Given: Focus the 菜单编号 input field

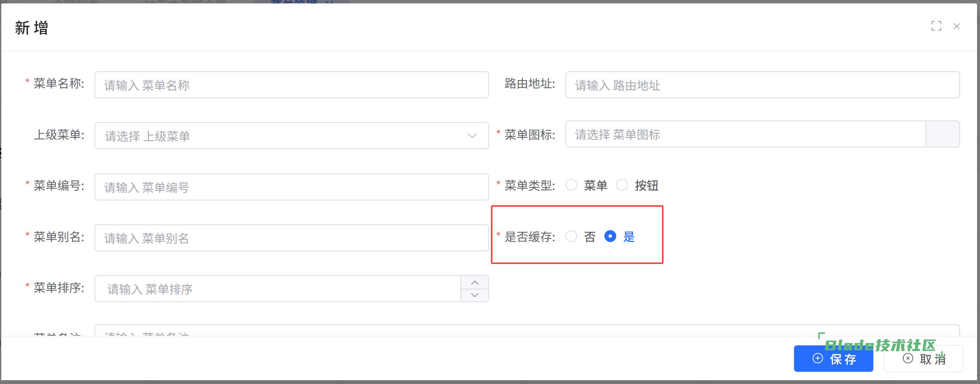Looking at the screenshot, I should coord(291,187).
